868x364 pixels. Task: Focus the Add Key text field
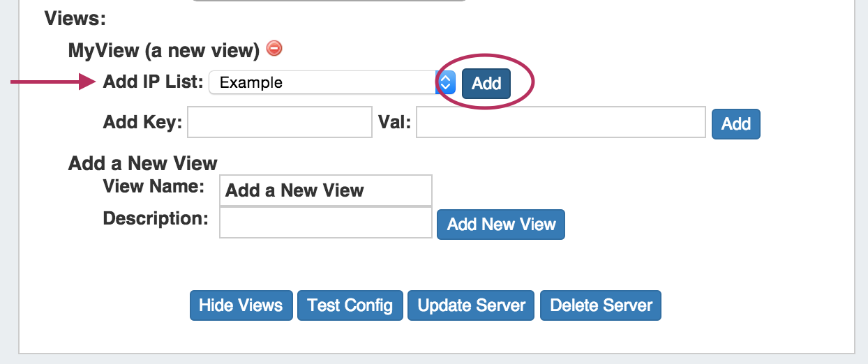pos(280,123)
